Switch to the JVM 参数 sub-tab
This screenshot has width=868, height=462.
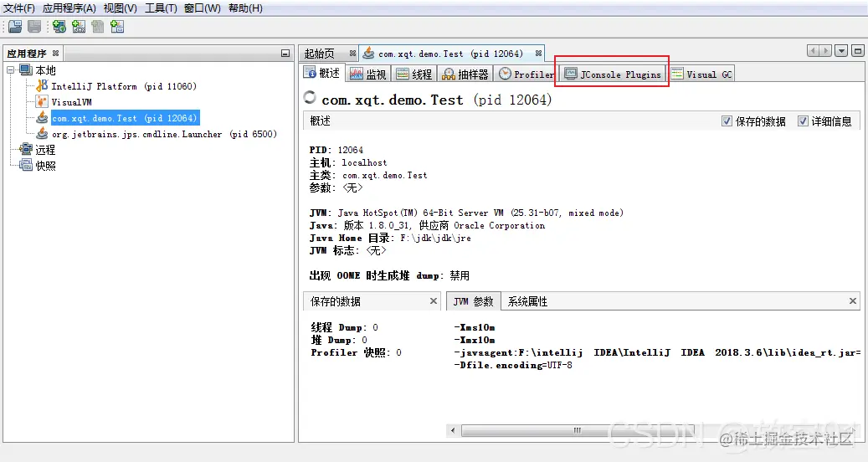[x=473, y=301]
